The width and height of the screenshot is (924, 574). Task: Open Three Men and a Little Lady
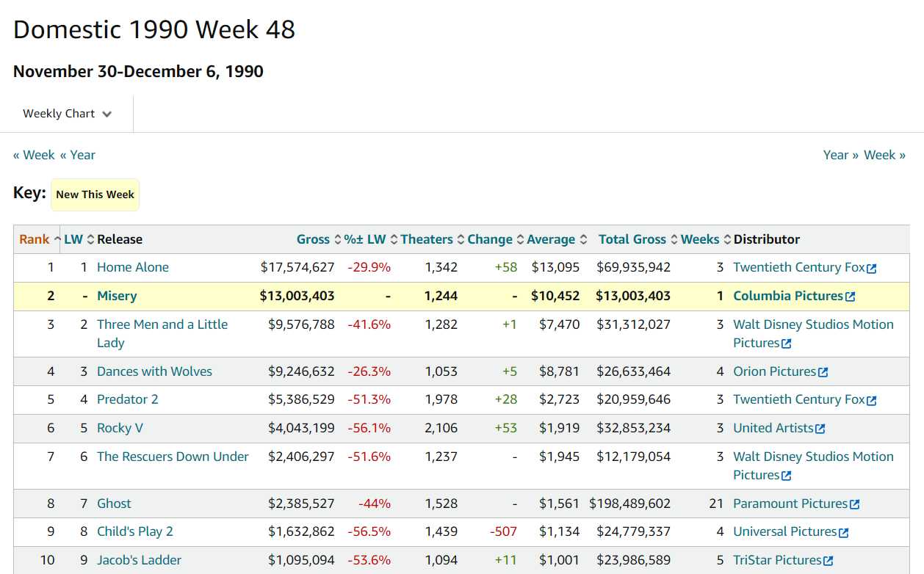point(162,333)
